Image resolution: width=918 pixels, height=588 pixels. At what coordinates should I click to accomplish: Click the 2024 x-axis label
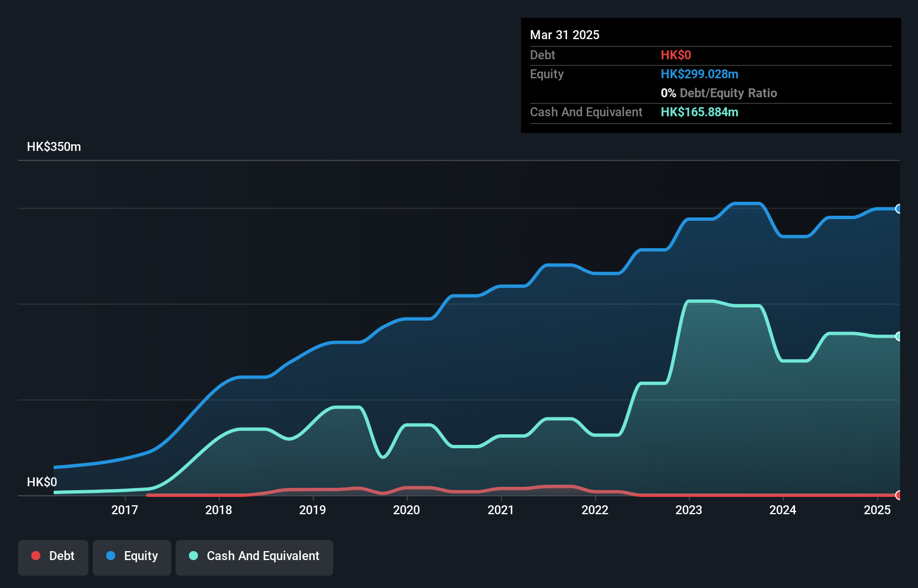point(783,510)
